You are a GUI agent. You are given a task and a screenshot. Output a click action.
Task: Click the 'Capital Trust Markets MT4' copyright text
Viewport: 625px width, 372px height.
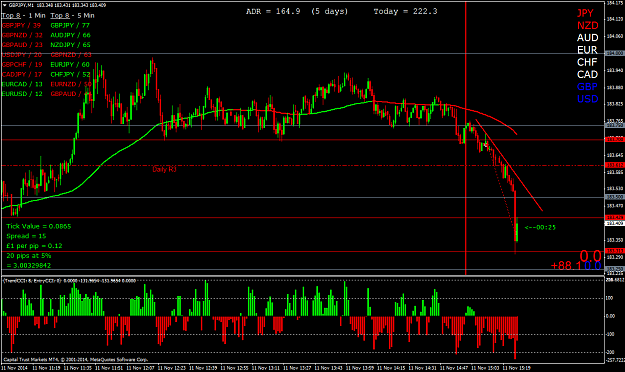tap(76, 360)
